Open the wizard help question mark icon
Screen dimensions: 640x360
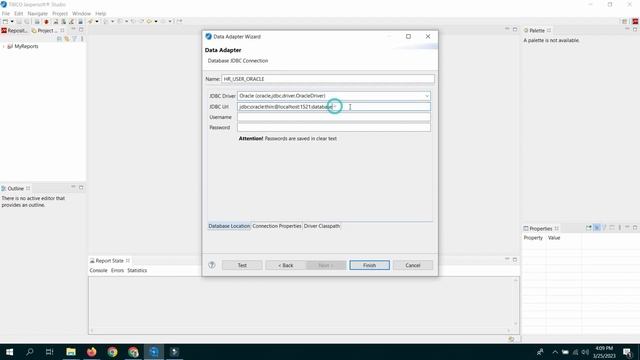coord(211,265)
